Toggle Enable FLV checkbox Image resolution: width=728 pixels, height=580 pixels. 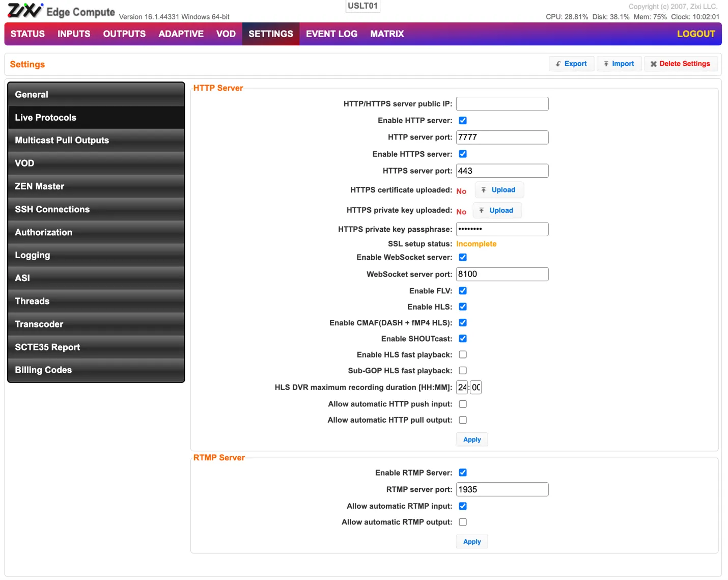pyautogui.click(x=463, y=291)
